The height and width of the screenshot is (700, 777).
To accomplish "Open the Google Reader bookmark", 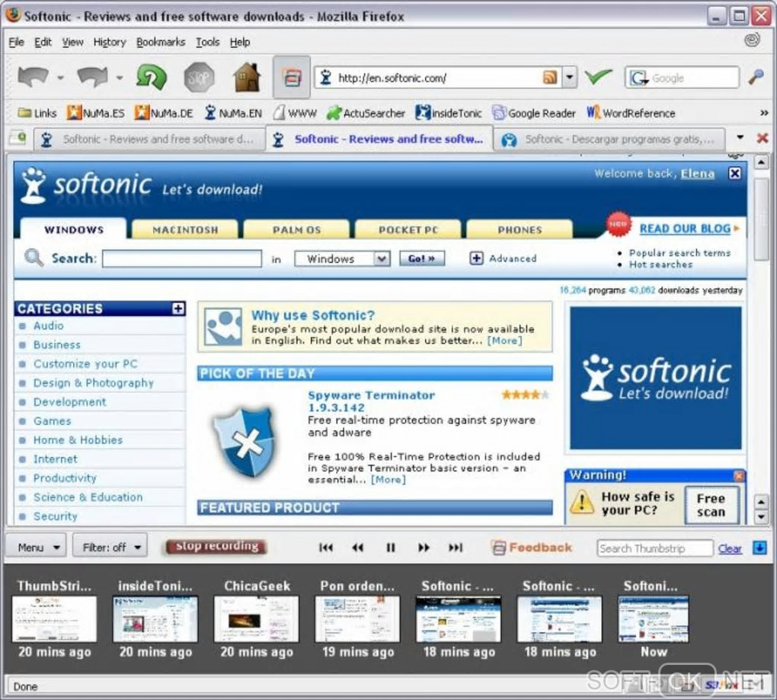I will point(534,113).
